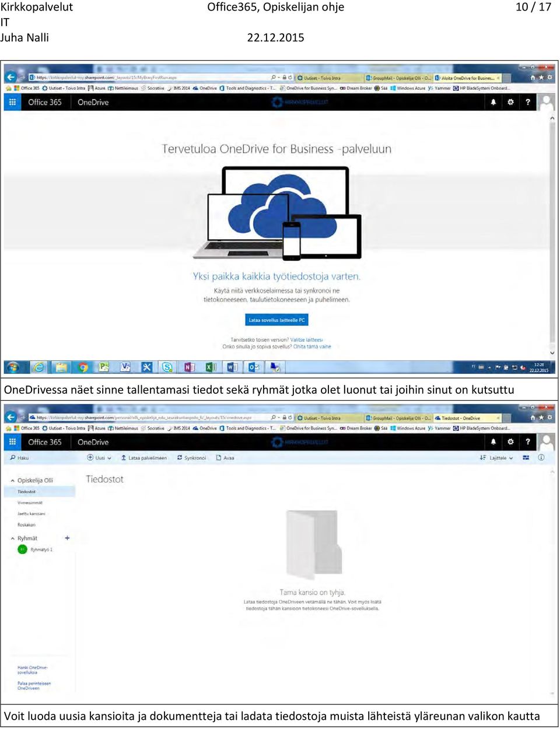Open notifications bell in lower screenshot
560x729 pixels.
pyautogui.click(x=493, y=442)
